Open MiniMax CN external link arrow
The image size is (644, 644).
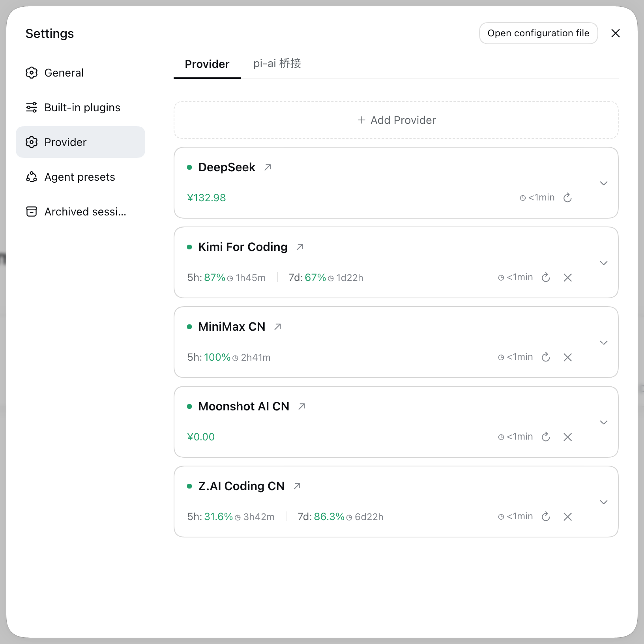point(278,327)
